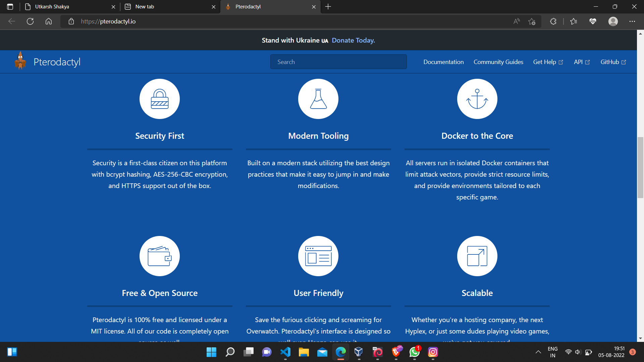The image size is (644, 362).
Task: Close the Utkarsh Shakya tab
Action: point(113,7)
